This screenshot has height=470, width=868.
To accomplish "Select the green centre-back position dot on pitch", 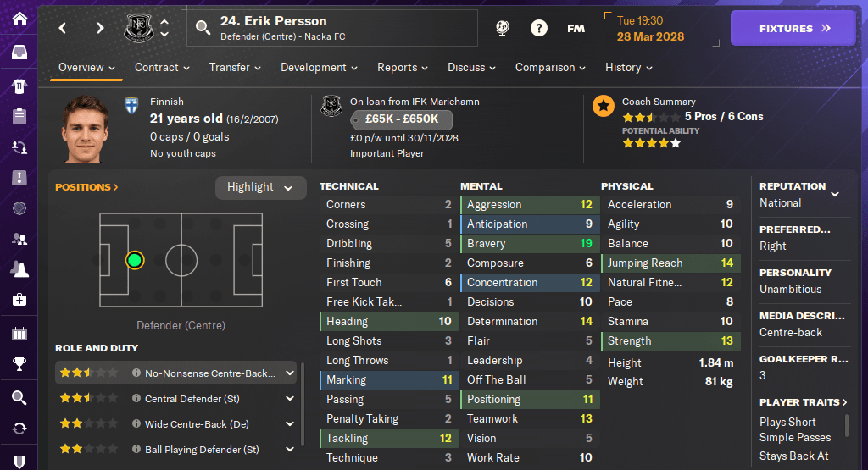I will [134, 260].
